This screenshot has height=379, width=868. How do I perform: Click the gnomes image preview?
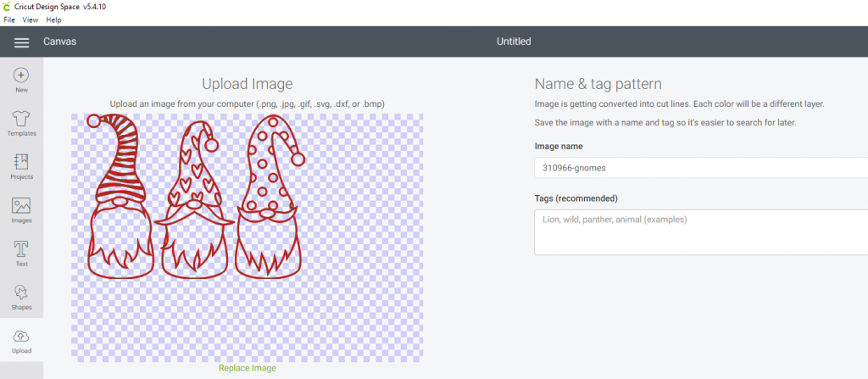(247, 237)
